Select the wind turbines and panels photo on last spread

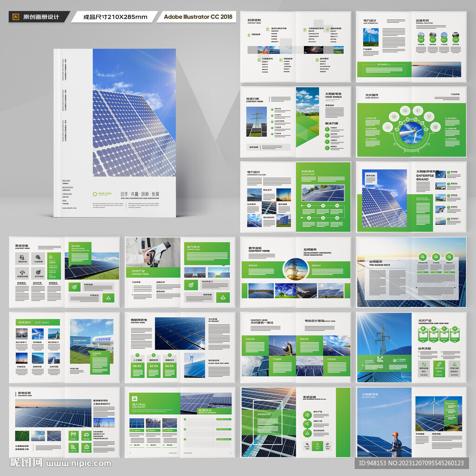pyautogui.click(x=439, y=413)
